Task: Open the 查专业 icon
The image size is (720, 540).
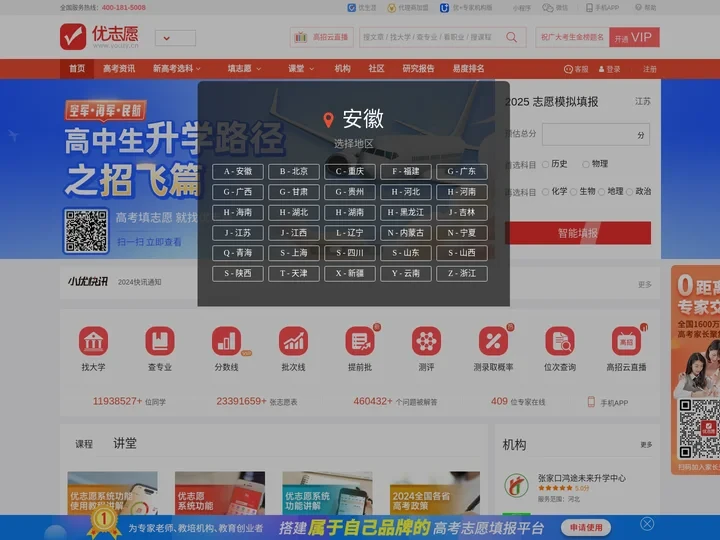Action: coord(160,341)
